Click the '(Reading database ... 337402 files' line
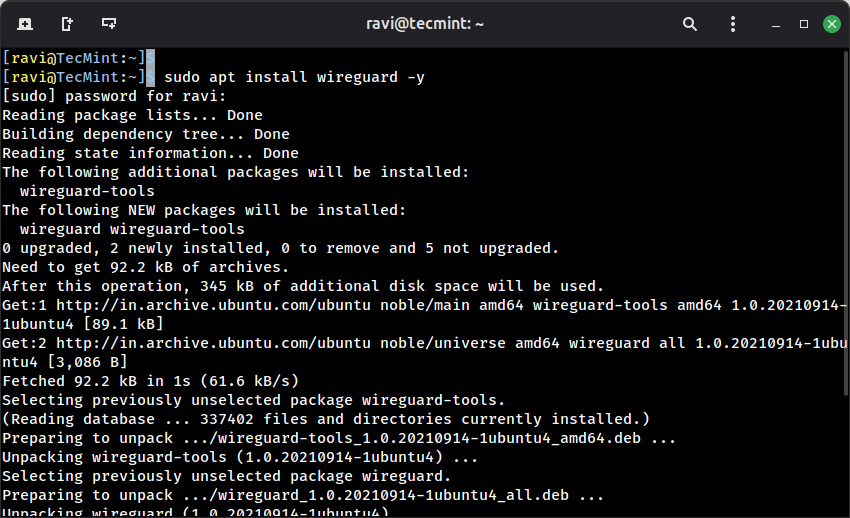The height and width of the screenshot is (518, 850). click(x=325, y=419)
